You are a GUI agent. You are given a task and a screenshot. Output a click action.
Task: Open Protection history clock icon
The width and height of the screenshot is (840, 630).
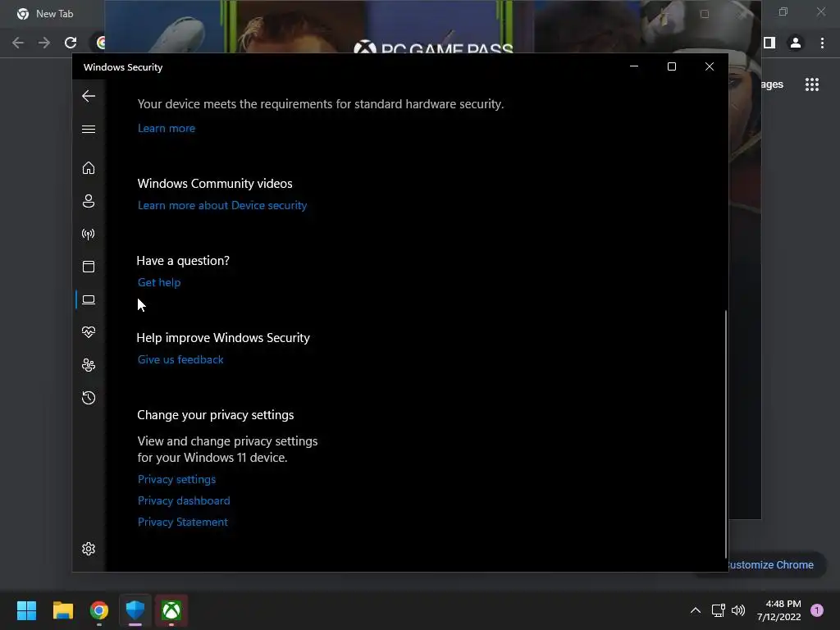click(x=89, y=398)
